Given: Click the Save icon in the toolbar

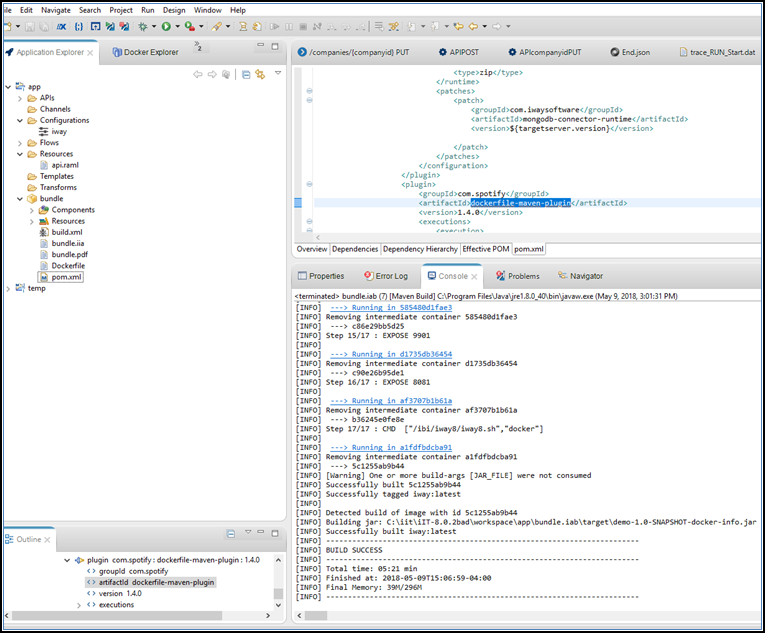Looking at the screenshot, I should [x=30, y=26].
